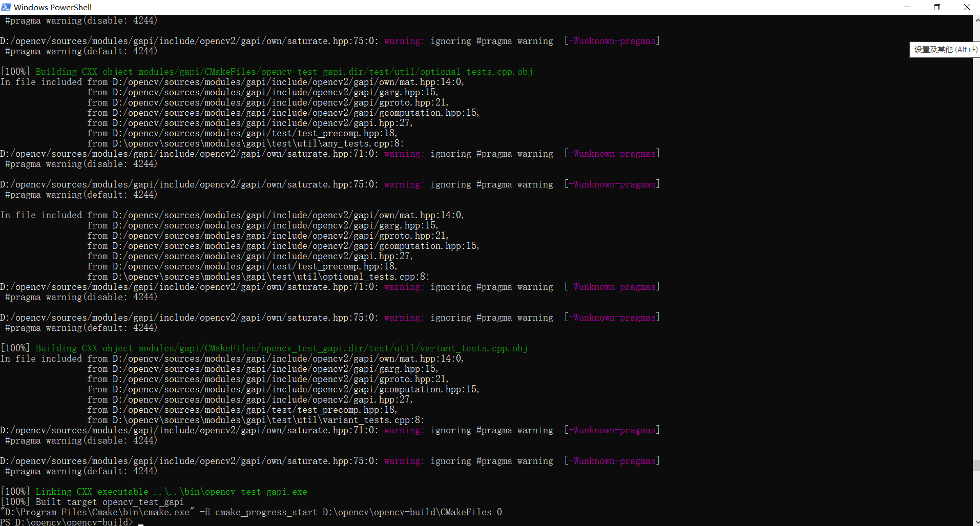Click the Building CXX object variant_tests.cpp.obj line

point(264,348)
